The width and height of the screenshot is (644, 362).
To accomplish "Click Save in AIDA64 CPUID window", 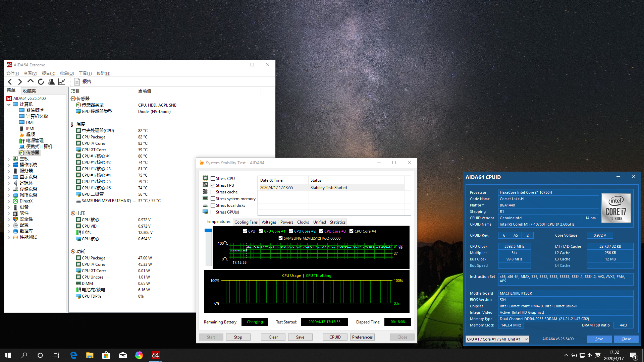I will pos(599,339).
